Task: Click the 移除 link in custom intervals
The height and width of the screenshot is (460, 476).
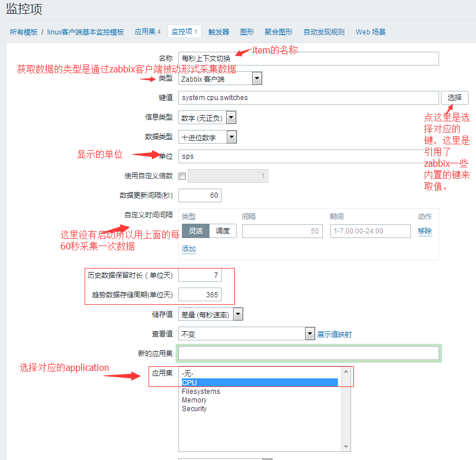Action: [x=425, y=231]
